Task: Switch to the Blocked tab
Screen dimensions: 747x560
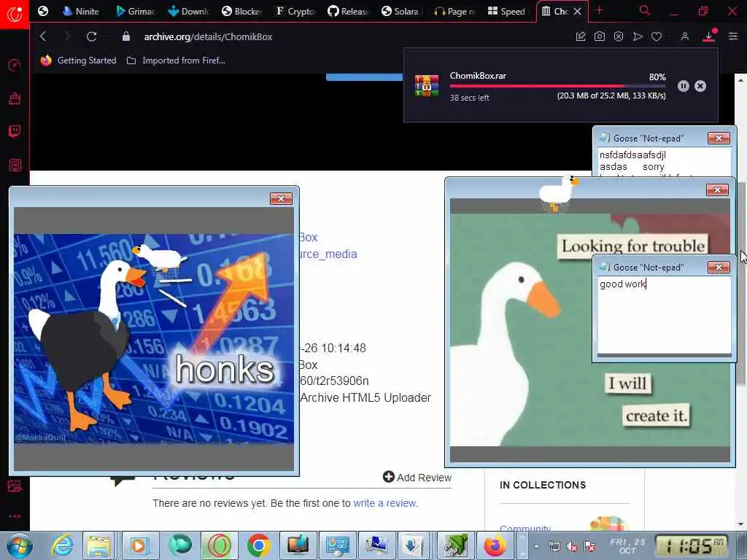Action: coord(242,11)
